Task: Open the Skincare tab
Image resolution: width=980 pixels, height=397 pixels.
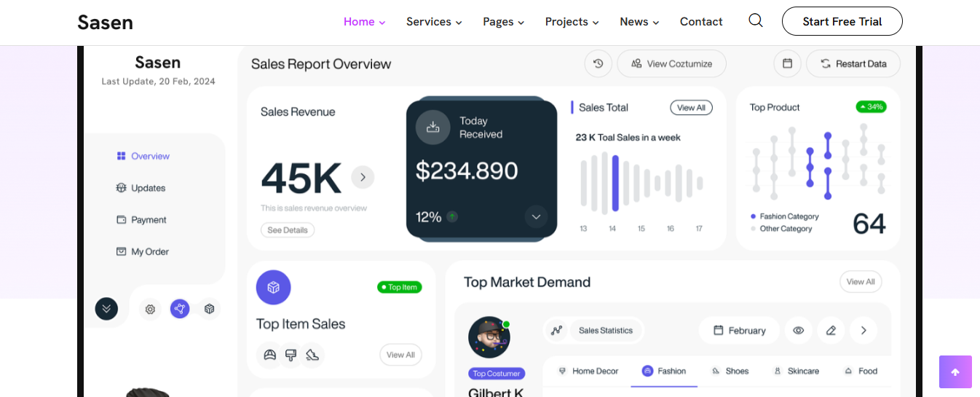Action: tap(797, 371)
